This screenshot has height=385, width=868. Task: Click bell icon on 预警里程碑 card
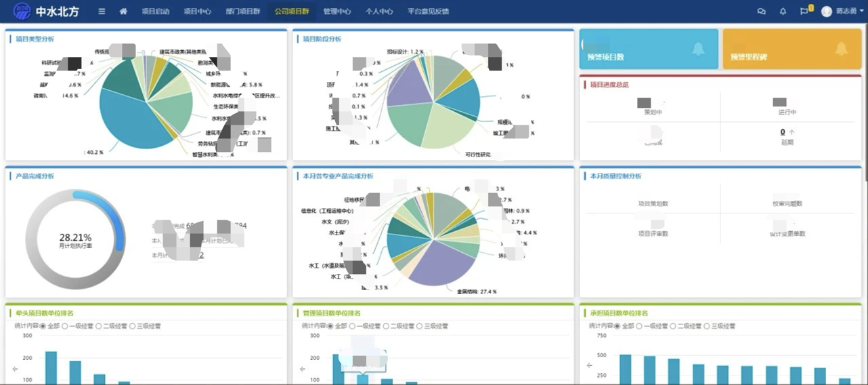click(x=841, y=49)
